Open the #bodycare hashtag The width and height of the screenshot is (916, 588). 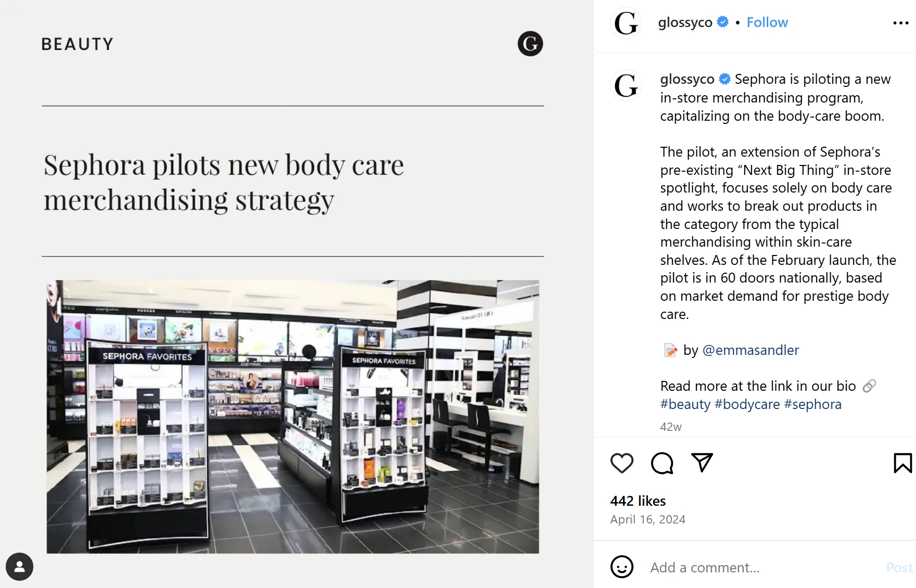[749, 404]
